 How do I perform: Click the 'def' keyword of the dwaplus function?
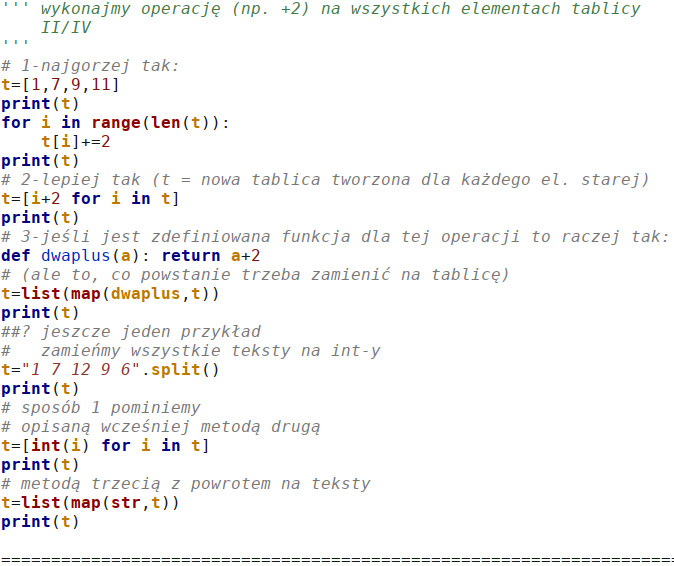click(15, 255)
